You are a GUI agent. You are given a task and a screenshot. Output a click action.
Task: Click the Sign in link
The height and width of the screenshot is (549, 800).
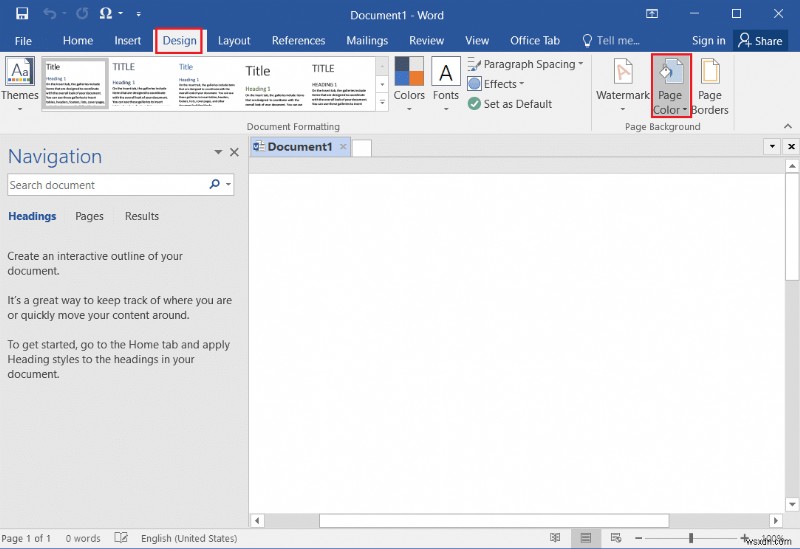point(708,41)
